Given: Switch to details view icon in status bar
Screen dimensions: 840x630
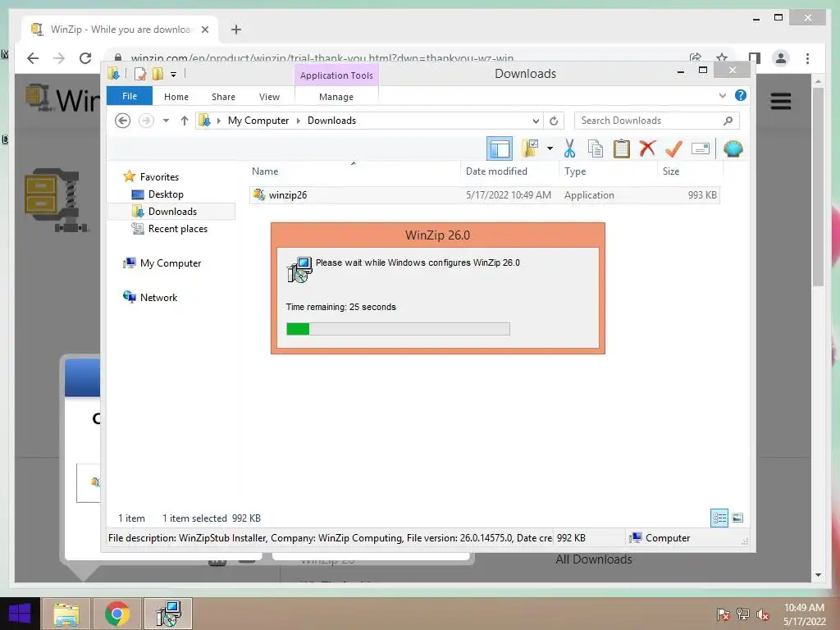Looking at the screenshot, I should 719,518.
